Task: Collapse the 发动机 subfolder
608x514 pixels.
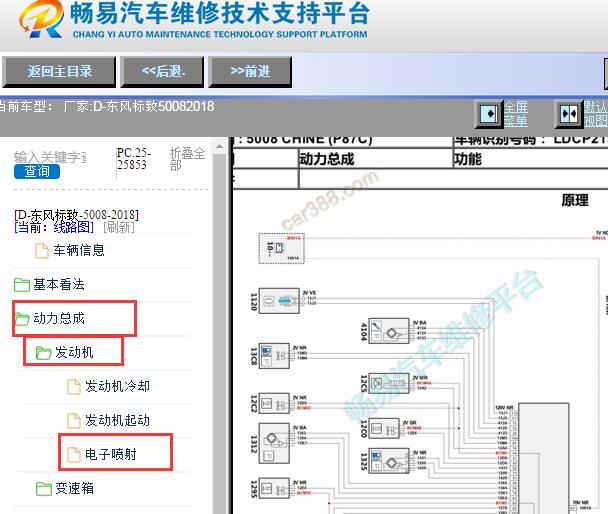Action: [x=74, y=352]
